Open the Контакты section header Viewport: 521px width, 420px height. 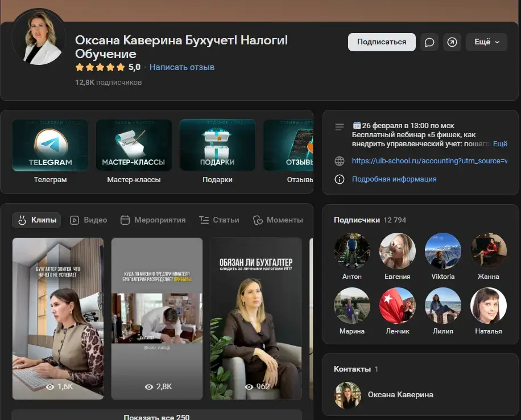pyautogui.click(x=355, y=369)
